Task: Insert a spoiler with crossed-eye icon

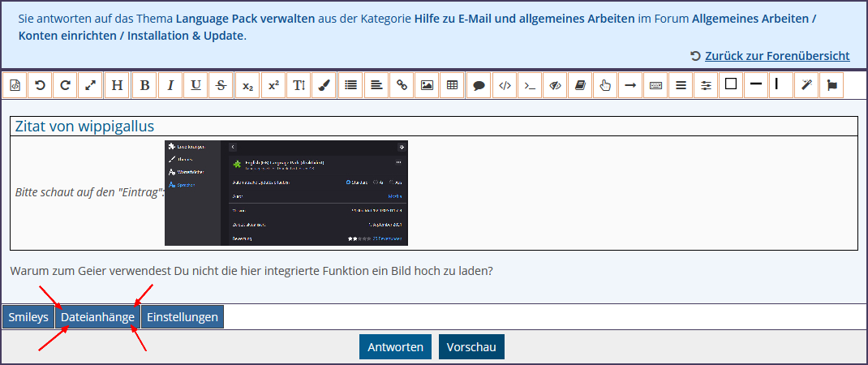Action: (x=555, y=85)
